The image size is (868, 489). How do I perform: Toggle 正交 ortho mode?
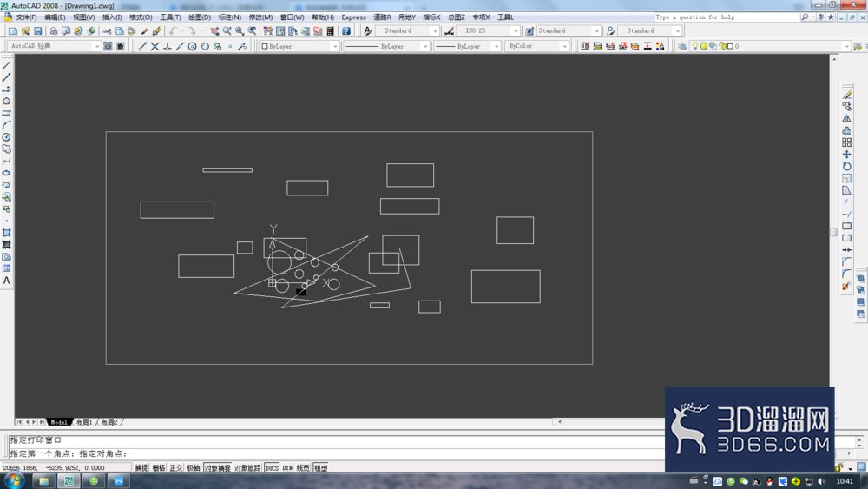pyautogui.click(x=176, y=468)
